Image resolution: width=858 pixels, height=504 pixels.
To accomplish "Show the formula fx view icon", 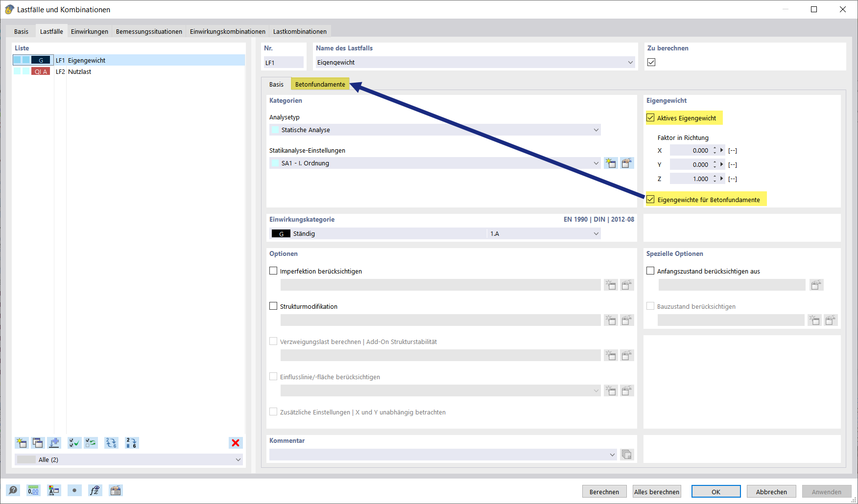I will pyautogui.click(x=95, y=490).
